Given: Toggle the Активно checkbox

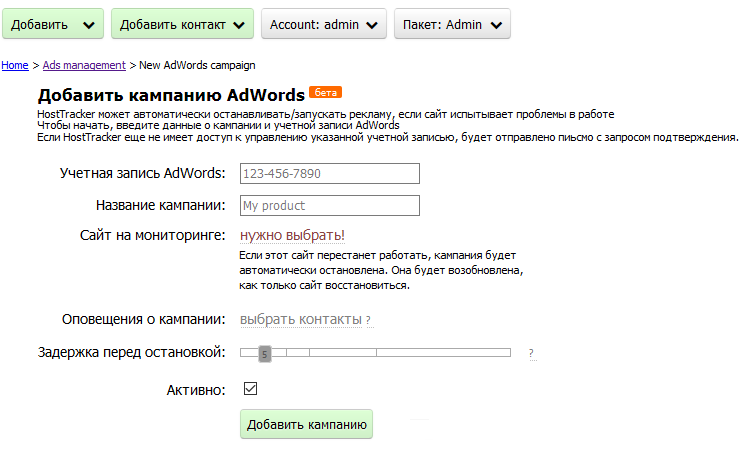Looking at the screenshot, I should click(251, 389).
